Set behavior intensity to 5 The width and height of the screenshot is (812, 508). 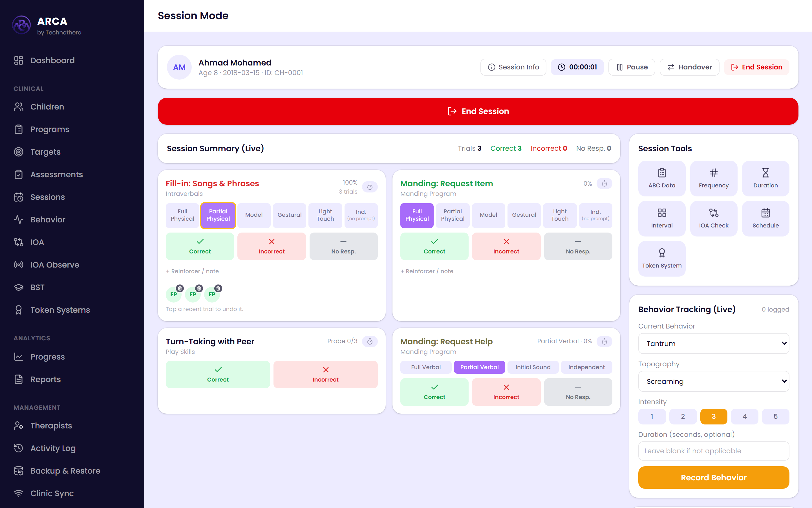tap(775, 417)
